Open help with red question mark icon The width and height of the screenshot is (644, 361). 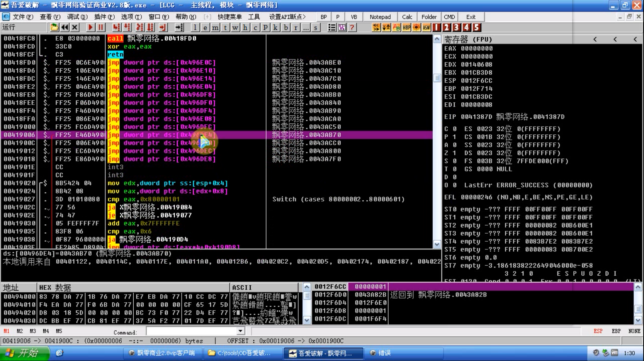click(x=352, y=27)
